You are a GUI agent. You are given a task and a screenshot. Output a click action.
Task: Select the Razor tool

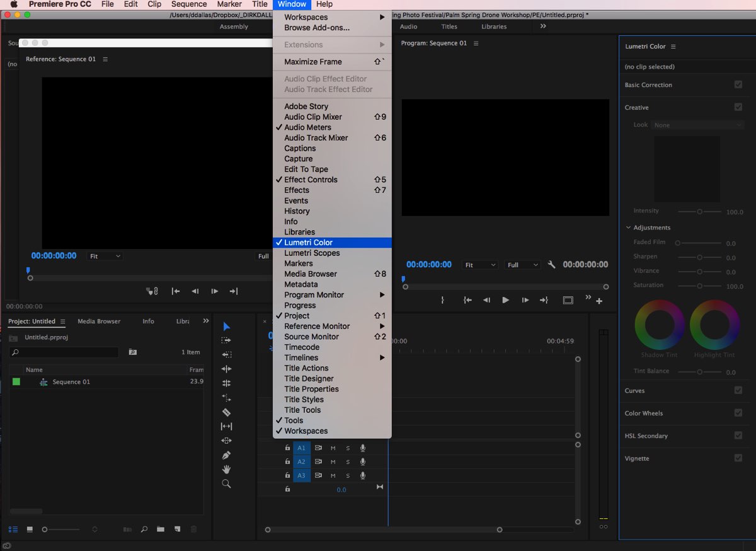(226, 412)
